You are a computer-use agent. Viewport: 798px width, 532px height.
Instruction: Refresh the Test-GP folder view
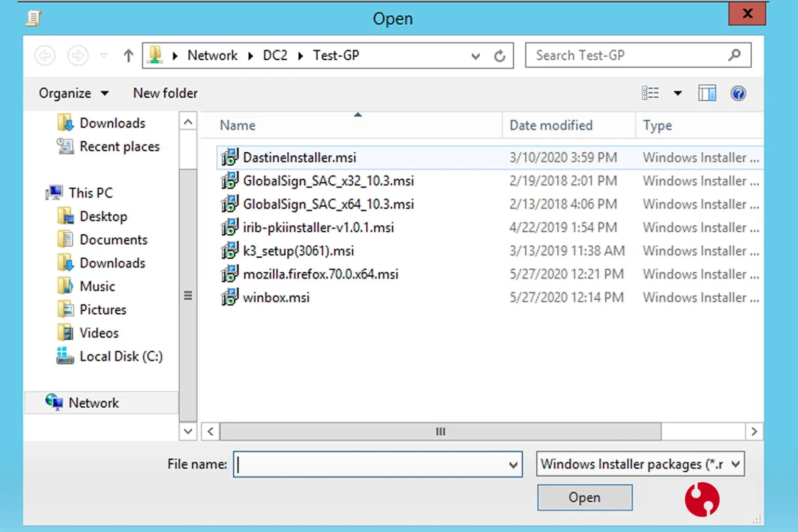[x=500, y=56]
